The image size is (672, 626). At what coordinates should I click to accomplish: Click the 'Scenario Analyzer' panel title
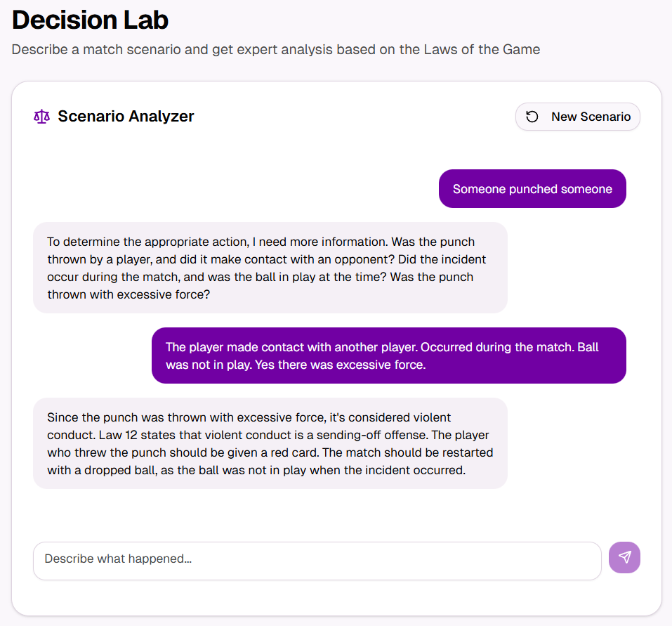126,117
